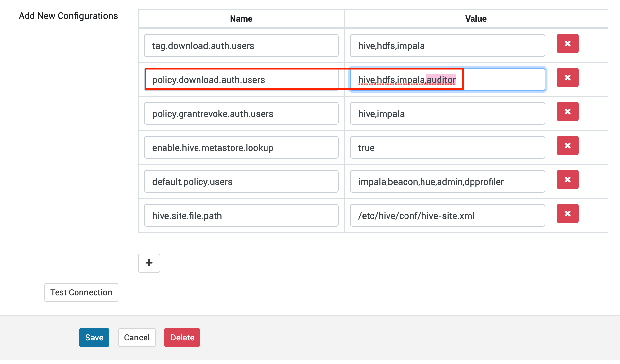Viewport: 620px width, 364px height.
Task: Click the field containing /etc/hive/conf/hive-site.xml
Action: [x=447, y=215]
